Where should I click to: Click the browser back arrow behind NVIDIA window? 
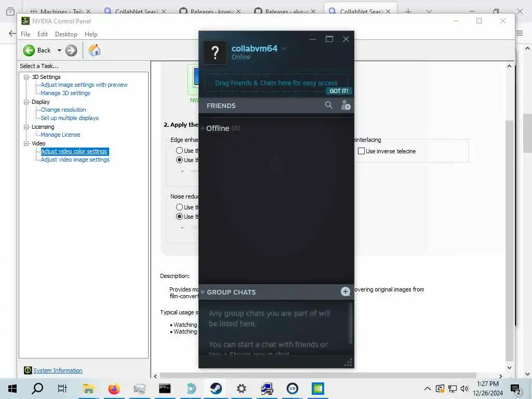12,33
